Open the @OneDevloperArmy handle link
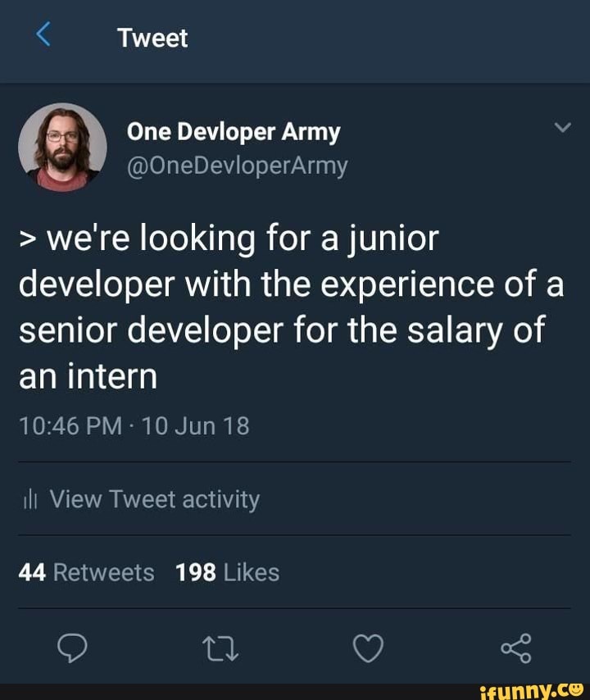 pyautogui.click(x=235, y=164)
